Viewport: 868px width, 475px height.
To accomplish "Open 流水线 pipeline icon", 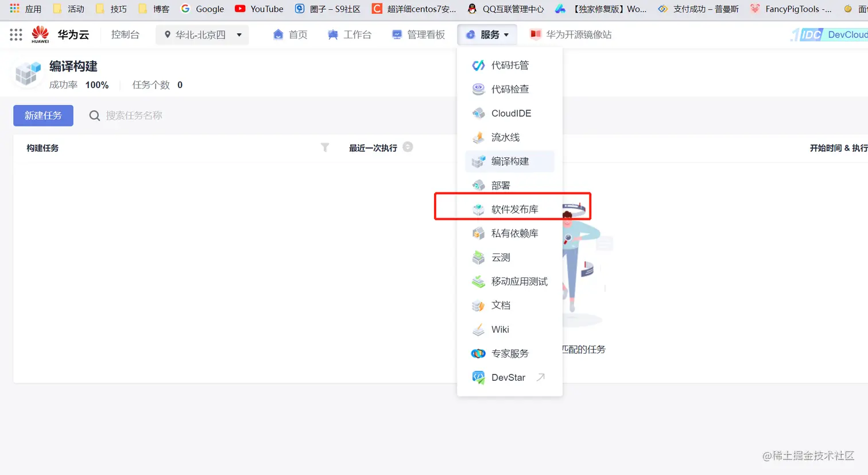I will [x=478, y=137].
